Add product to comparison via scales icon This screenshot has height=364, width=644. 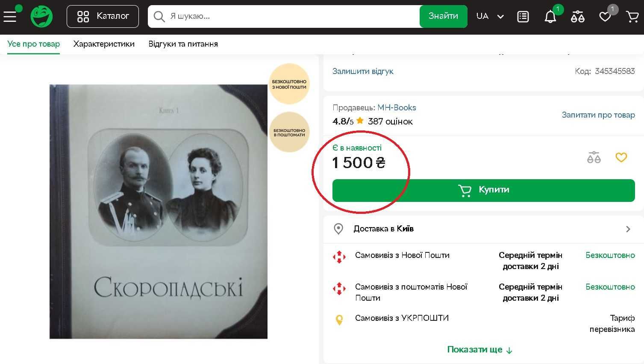click(594, 157)
